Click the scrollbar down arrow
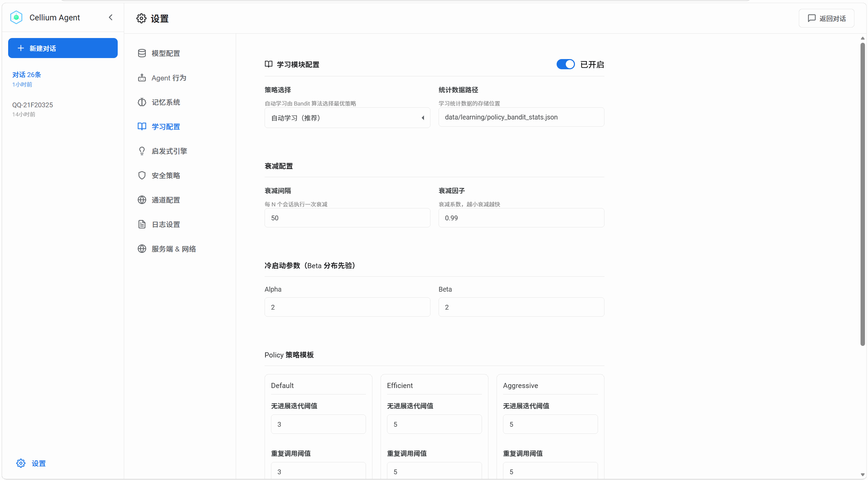Screen dimensions: 868x480 (863, 475)
